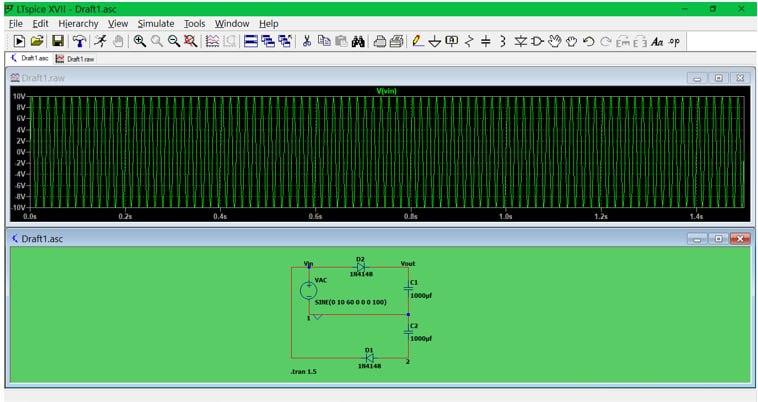Open the Control Panel hammer icon
Image resolution: width=758 pixels, height=402 pixels.
[x=79, y=42]
